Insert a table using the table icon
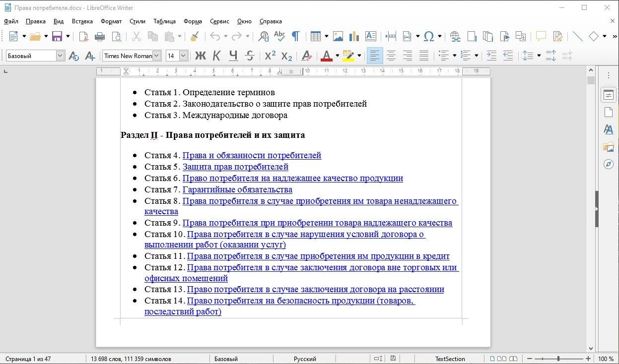Screen dimensions: 619x364 (x=315, y=36)
